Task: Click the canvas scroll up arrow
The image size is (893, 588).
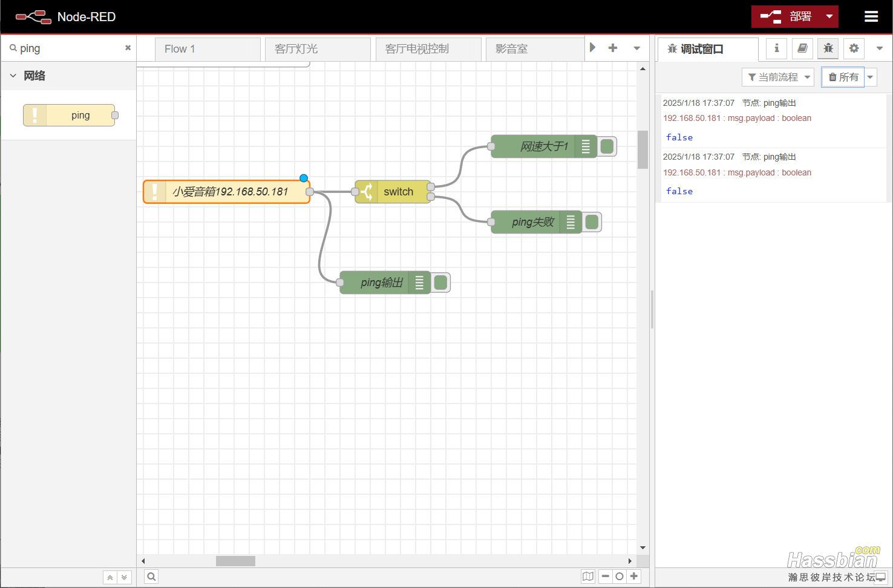Action: pyautogui.click(x=643, y=68)
